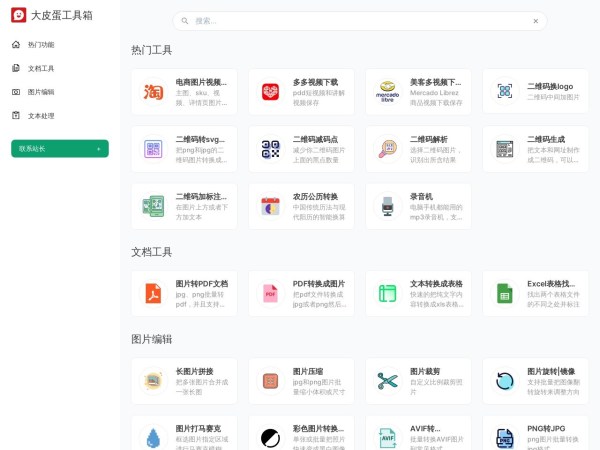This screenshot has width=600, height=450.
Task: Select the 多多视频下载 red icon
Action: (x=270, y=91)
